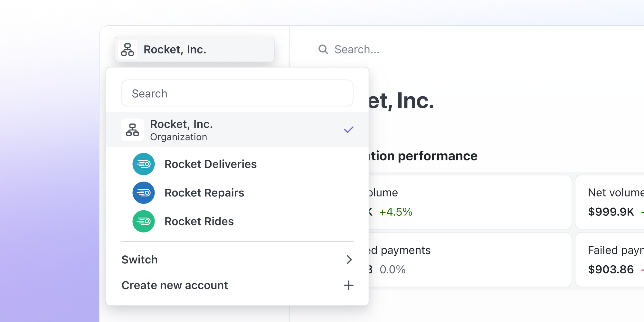Select Rocket Rides as active account
Screen dimensions: 644x322
(x=199, y=221)
